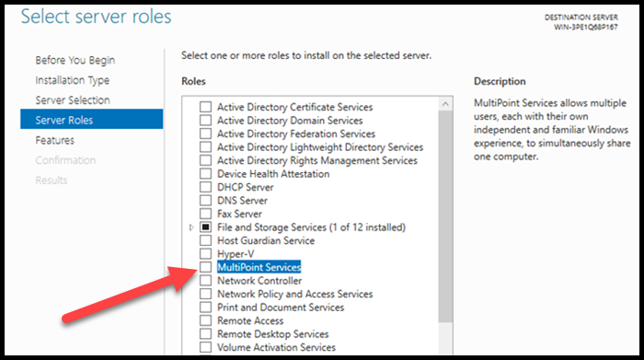Select the Network Controller role label
The width and height of the screenshot is (644, 360).
(x=259, y=281)
